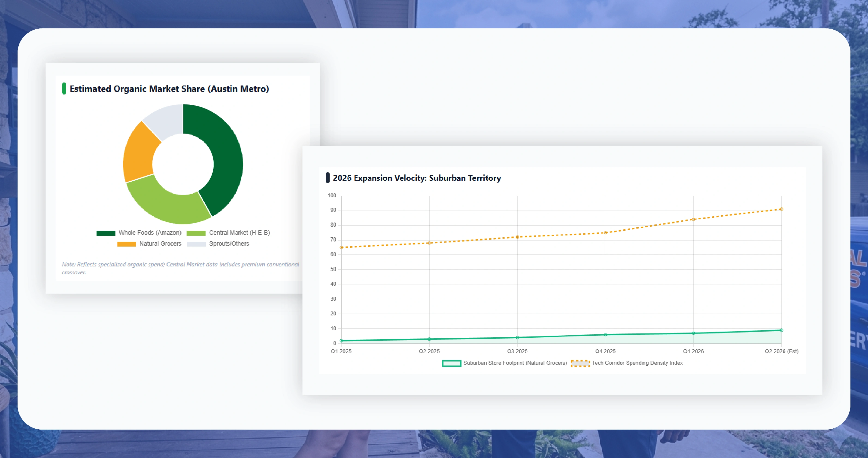This screenshot has width=868, height=458.
Task: Toggle Tech Corridor Spending Density Index legend
Action: coord(637,363)
